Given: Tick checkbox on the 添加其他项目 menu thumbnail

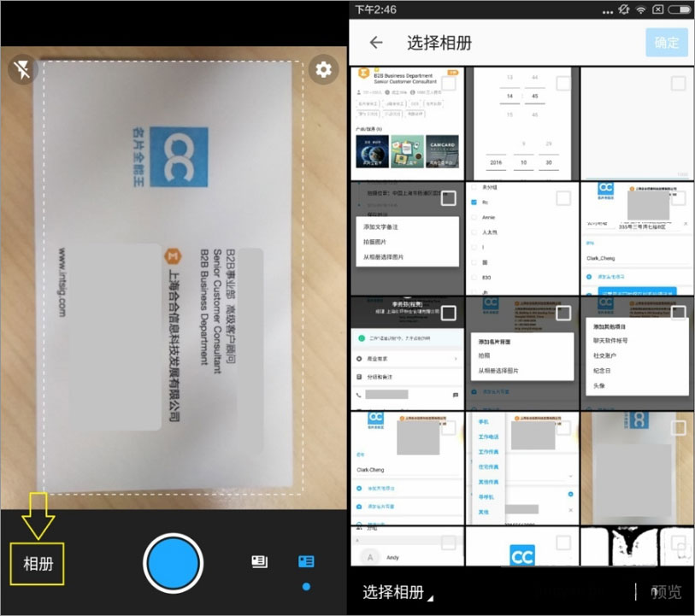Looking at the screenshot, I should (x=678, y=313).
